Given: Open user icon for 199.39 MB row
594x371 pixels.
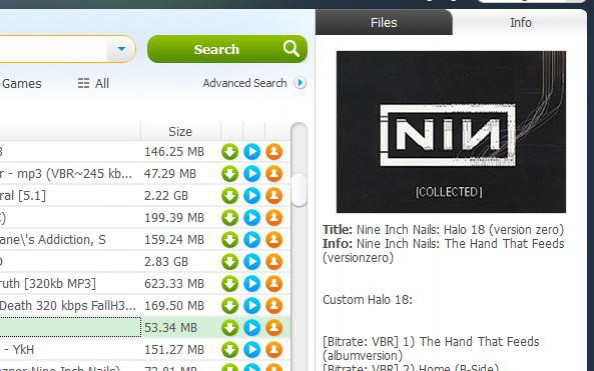Looking at the screenshot, I should point(274,218).
